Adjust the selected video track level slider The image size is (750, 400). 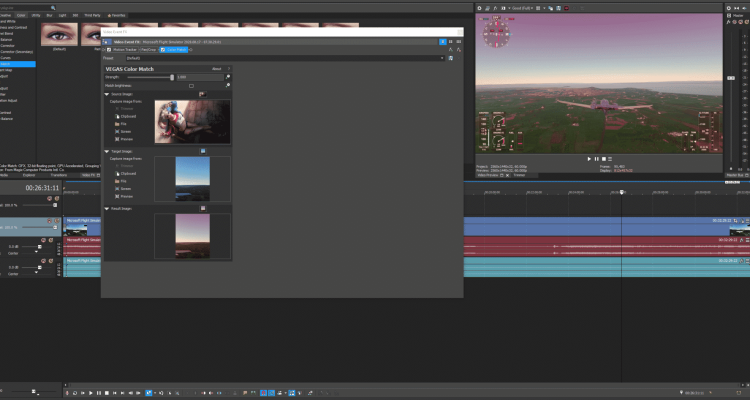point(55,228)
